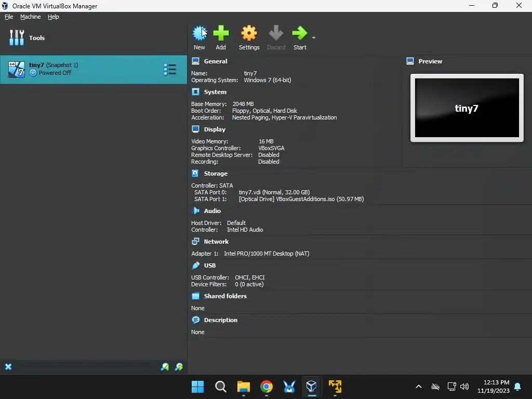Click the Preview panel icon
The height and width of the screenshot is (399, 532).
pyautogui.click(x=410, y=61)
